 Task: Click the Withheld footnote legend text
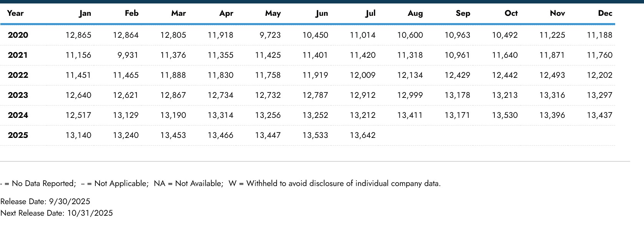334,183
